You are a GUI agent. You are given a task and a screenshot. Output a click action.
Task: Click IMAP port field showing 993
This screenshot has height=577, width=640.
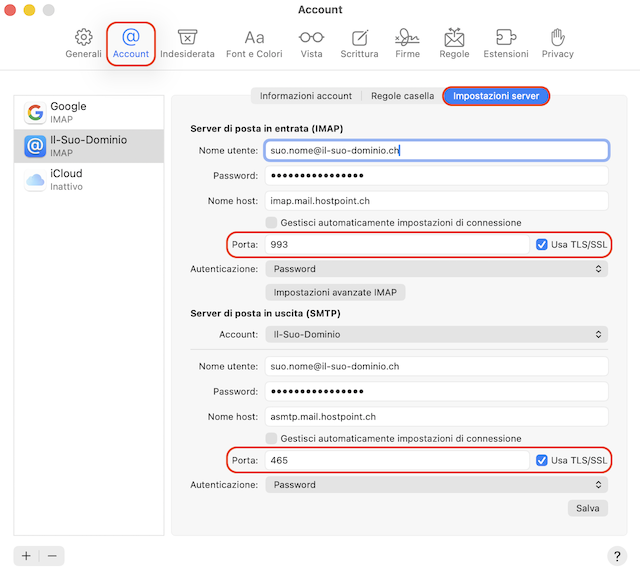click(397, 244)
